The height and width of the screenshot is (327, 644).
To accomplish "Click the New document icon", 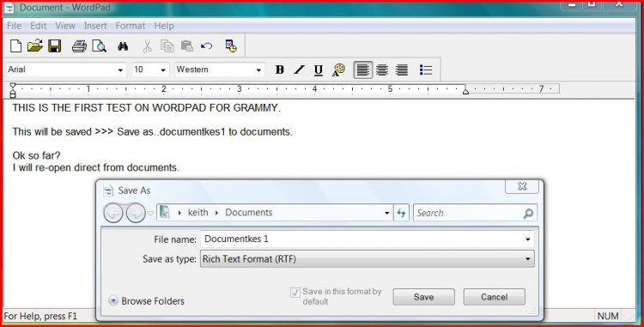I will (x=15, y=45).
